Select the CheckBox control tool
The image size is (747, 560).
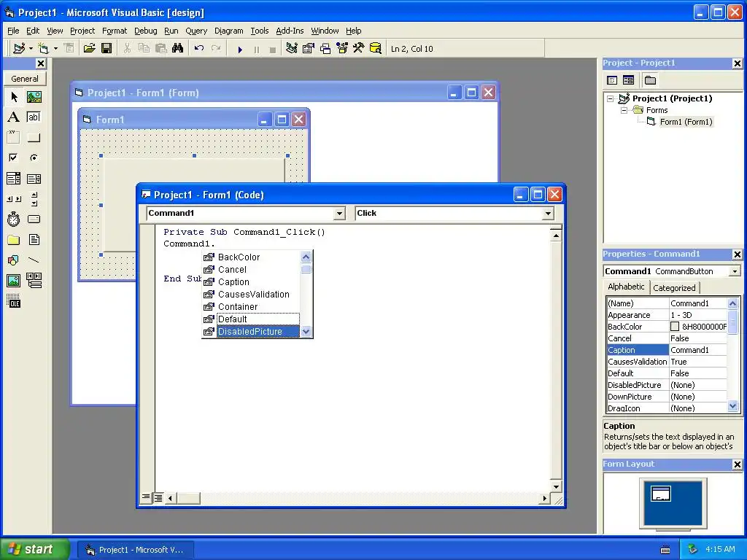[14, 157]
